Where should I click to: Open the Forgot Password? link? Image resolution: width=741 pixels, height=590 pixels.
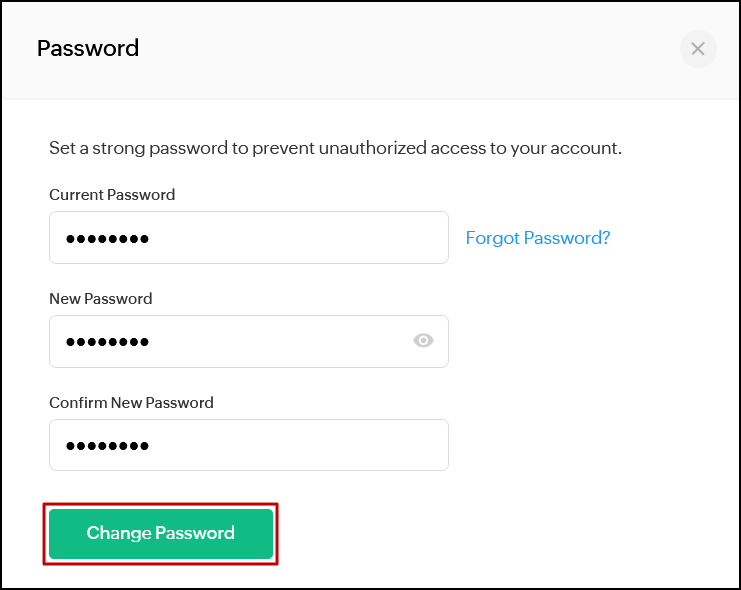(x=538, y=238)
